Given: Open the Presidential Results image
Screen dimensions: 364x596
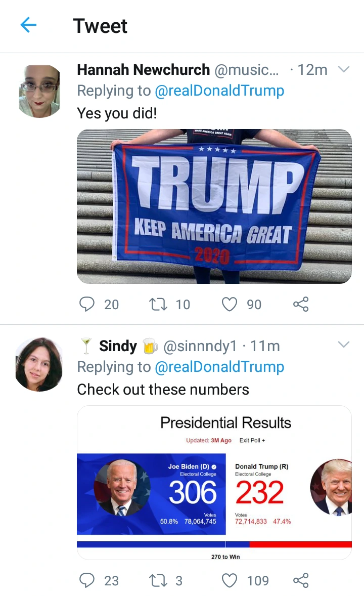Looking at the screenshot, I should (x=214, y=483).
